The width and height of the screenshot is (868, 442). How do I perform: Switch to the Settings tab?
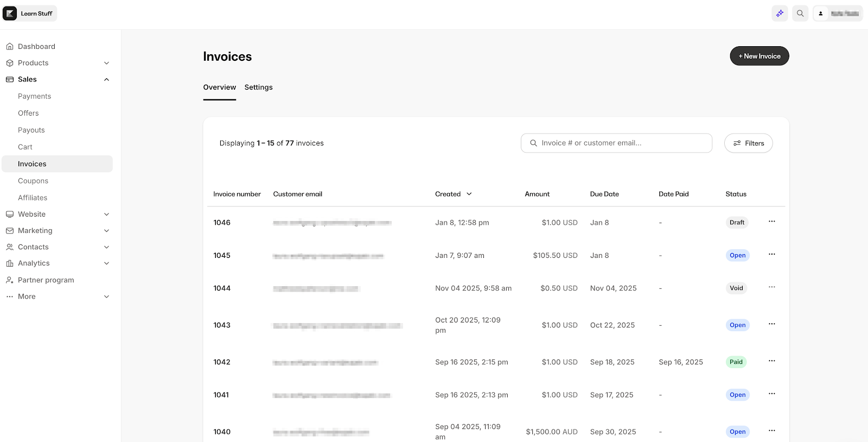pyautogui.click(x=259, y=87)
